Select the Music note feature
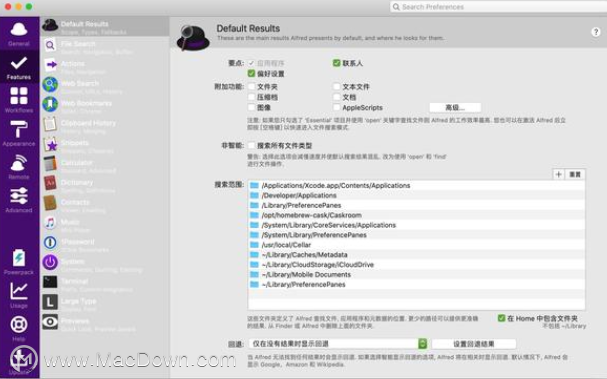The width and height of the screenshot is (607, 379). (105, 224)
